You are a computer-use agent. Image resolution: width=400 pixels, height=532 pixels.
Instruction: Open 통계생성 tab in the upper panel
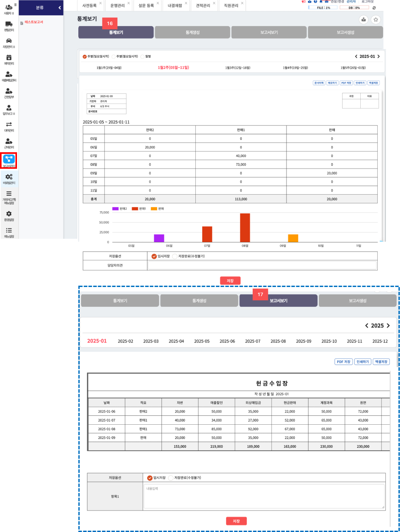tap(192, 32)
